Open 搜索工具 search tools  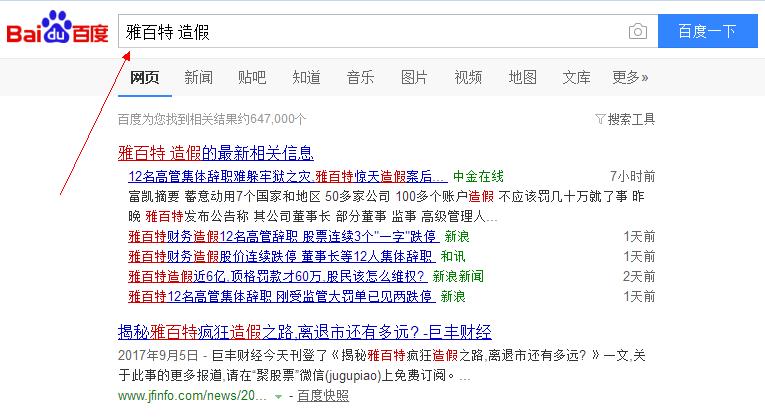pos(631,119)
